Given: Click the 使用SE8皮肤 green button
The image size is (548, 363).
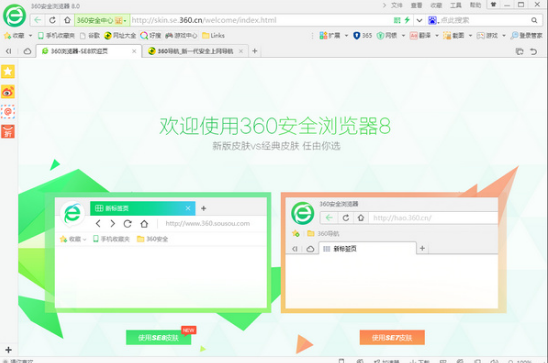Looking at the screenshot, I should (x=158, y=337).
